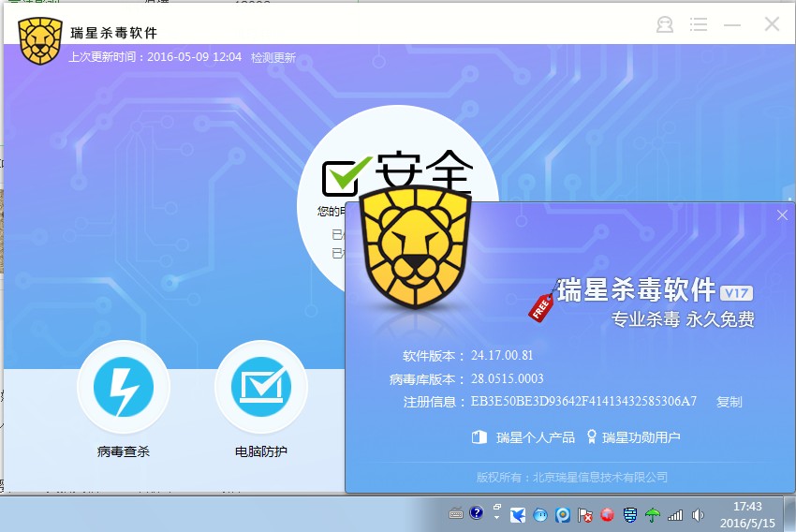Open the 瑞星功勋用户 link
The width and height of the screenshot is (796, 532).
pyautogui.click(x=633, y=437)
